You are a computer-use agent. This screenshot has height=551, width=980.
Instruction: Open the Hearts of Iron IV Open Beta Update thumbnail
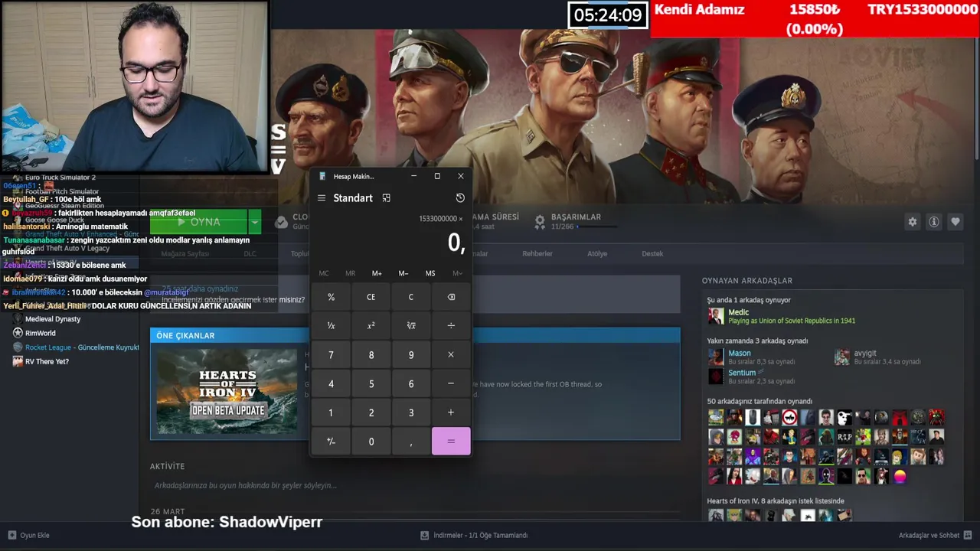click(x=227, y=392)
